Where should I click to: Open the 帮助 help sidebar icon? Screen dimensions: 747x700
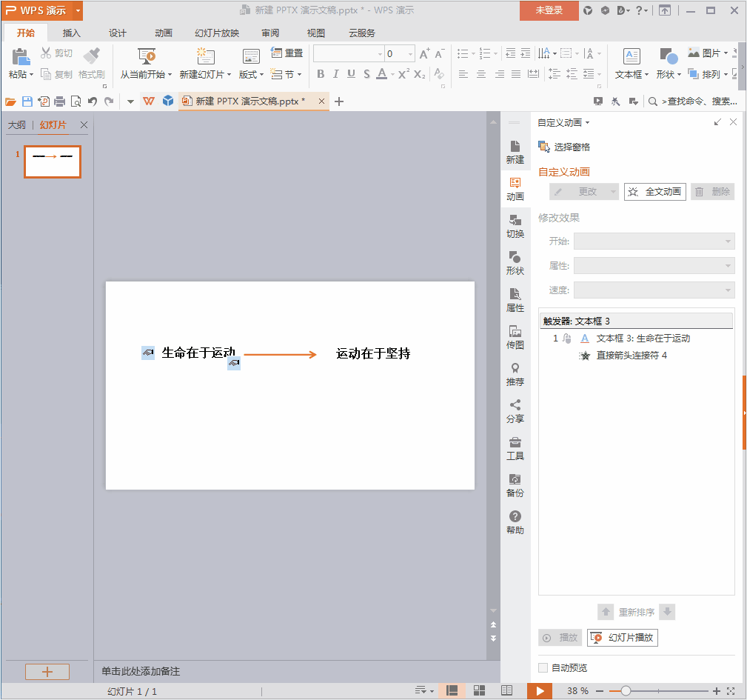tap(515, 523)
